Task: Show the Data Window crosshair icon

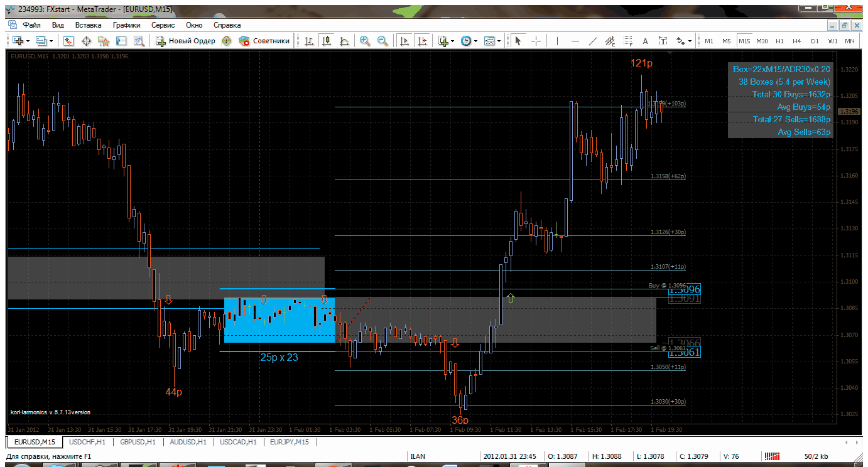Action: tap(86, 41)
